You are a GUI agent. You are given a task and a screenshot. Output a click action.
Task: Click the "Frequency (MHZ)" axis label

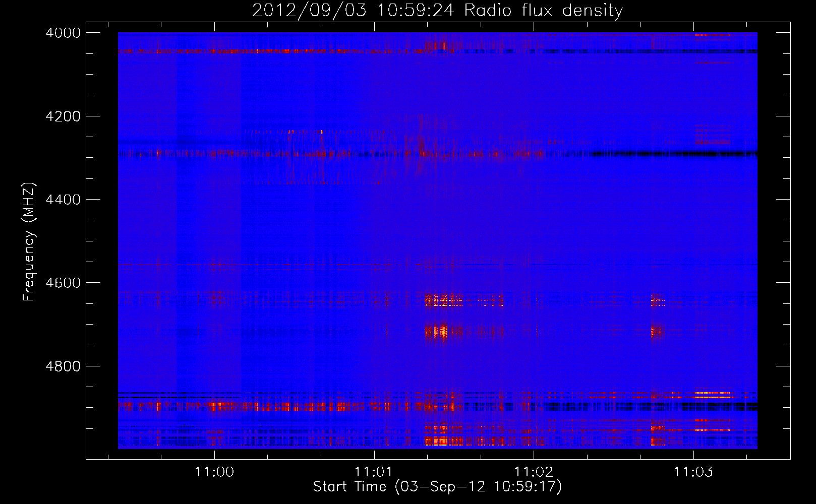pyautogui.click(x=29, y=242)
